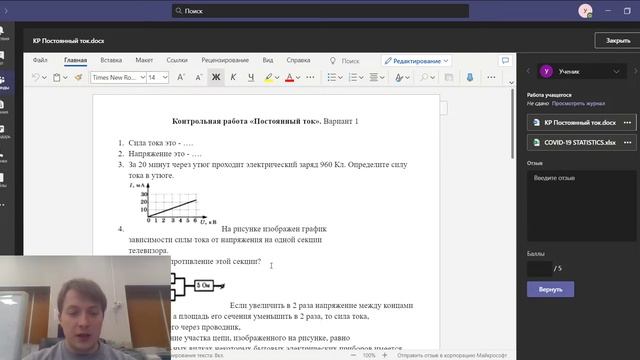Switch to the Вставка tab
Image resolution: width=640 pixels, height=360 pixels.
click(x=111, y=60)
